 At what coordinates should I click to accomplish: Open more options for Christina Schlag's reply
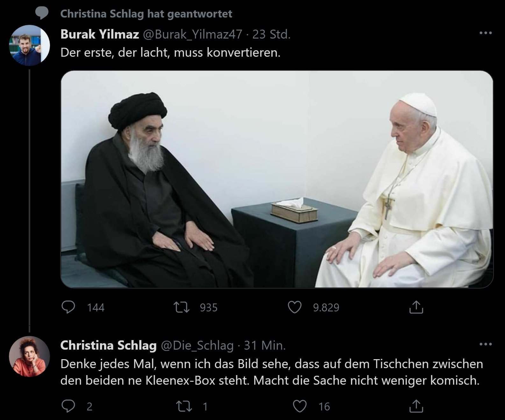(x=486, y=344)
